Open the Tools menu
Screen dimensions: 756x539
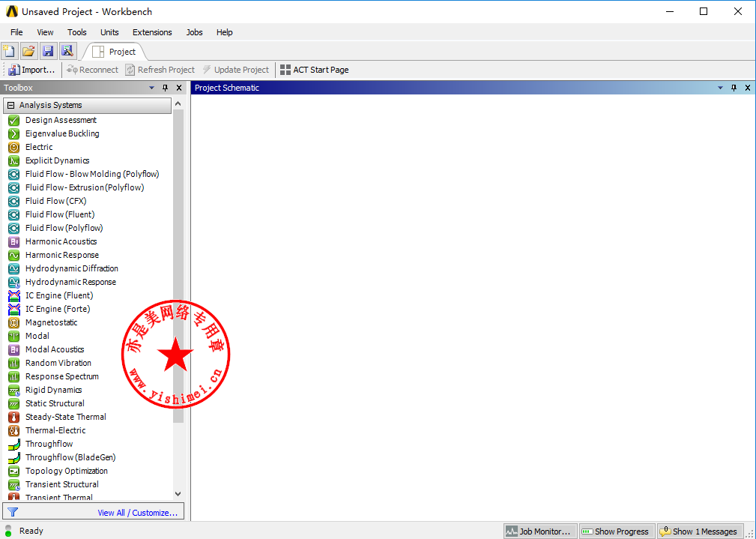pos(76,32)
